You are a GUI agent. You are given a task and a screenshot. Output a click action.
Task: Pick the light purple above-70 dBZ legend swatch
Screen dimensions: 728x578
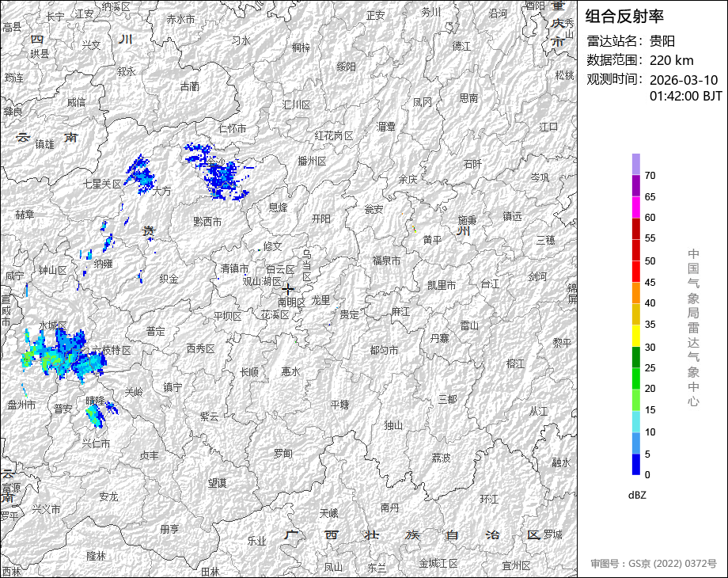tap(636, 165)
